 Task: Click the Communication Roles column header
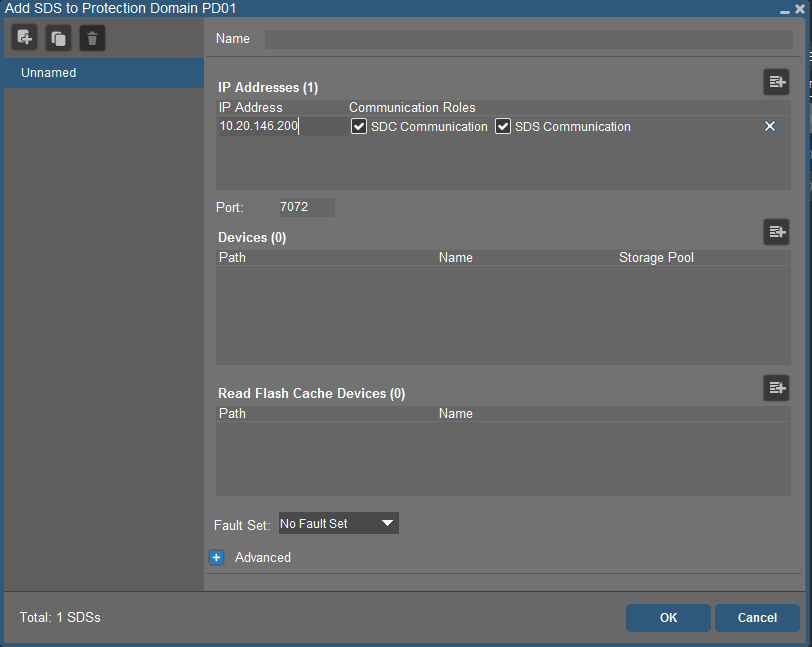click(x=412, y=107)
